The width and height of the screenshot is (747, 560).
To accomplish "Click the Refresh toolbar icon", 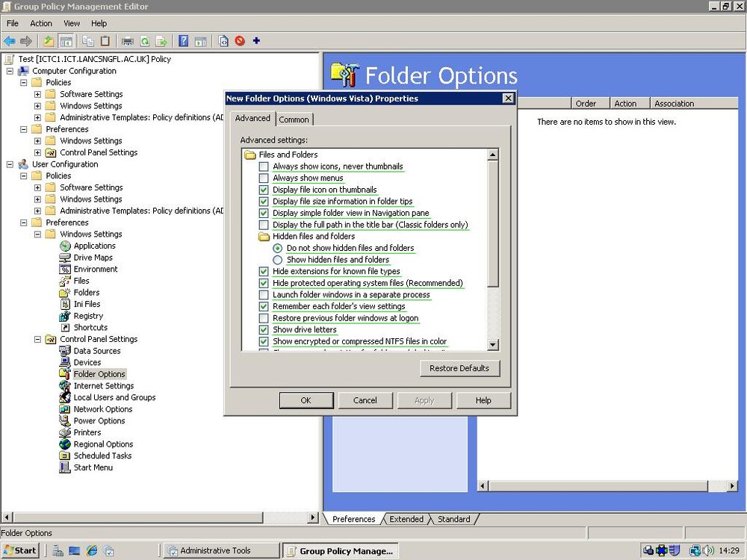I will click(x=144, y=41).
